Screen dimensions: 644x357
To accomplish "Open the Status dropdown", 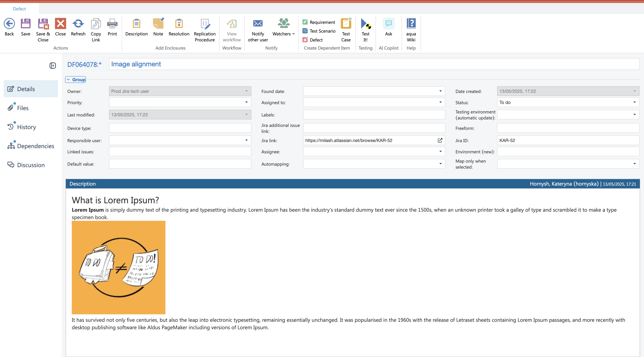I will [634, 102].
